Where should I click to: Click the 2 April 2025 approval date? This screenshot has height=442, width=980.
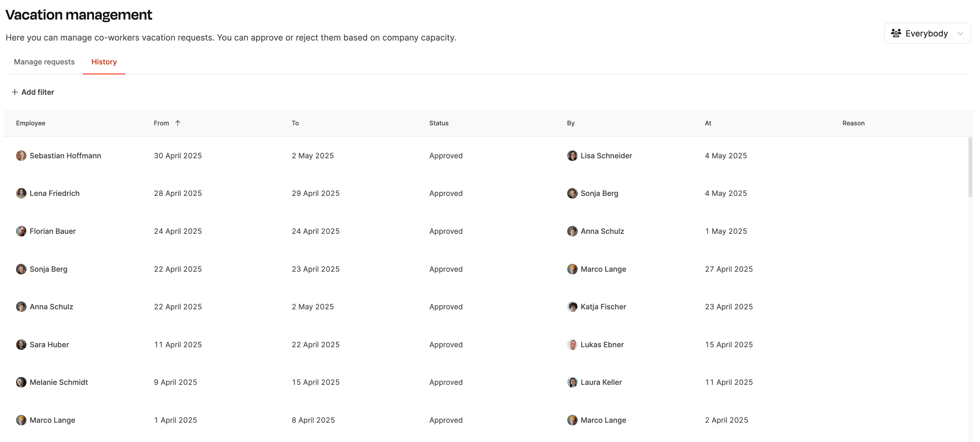pos(726,420)
